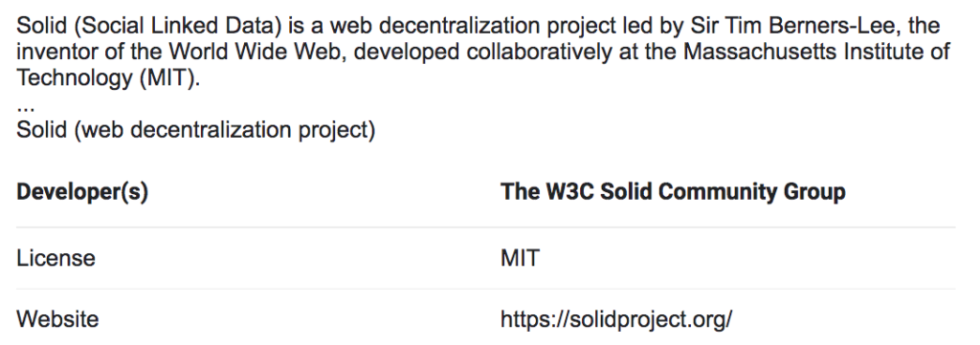Click the https://solidproject.org/ website URL
The image size is (980, 345).
coord(615,319)
